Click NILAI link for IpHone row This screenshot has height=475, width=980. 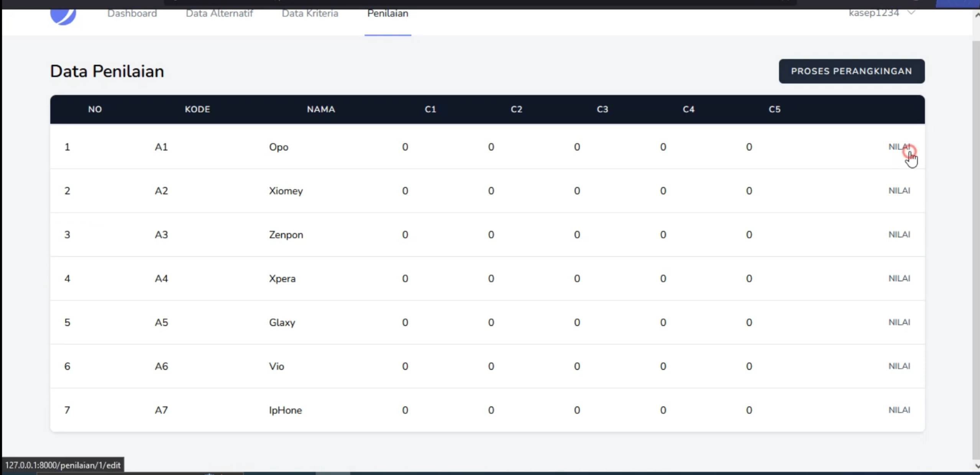(x=899, y=410)
